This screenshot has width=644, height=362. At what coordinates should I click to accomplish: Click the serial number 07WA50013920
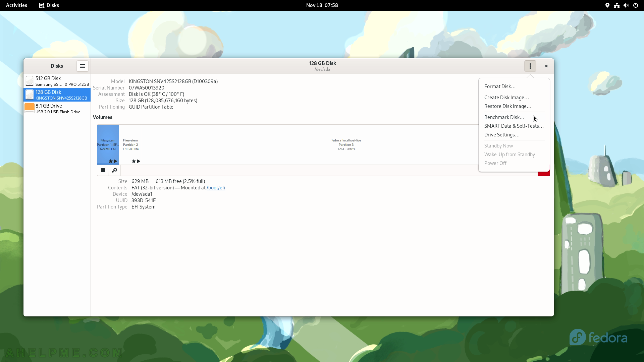click(x=147, y=88)
